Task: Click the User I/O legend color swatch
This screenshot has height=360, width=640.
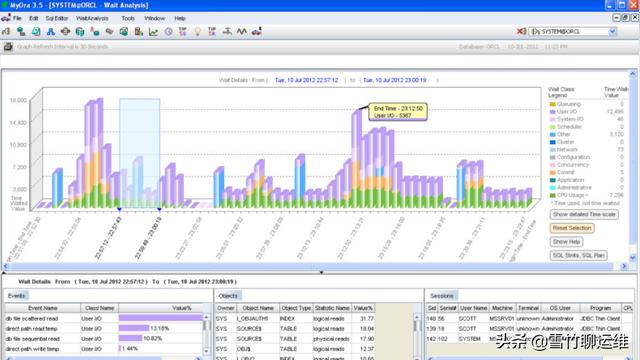Action: click(x=552, y=111)
